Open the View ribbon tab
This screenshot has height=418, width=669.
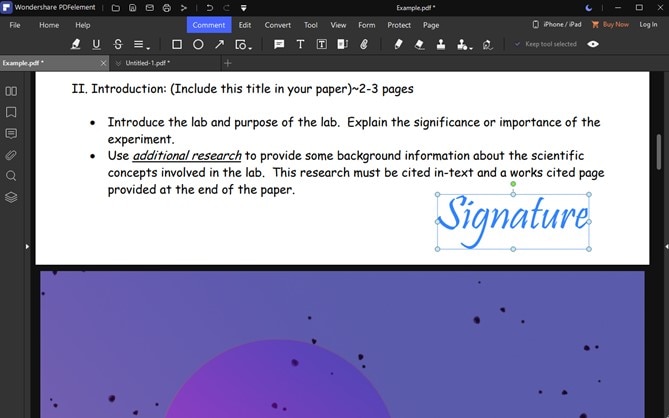338,25
